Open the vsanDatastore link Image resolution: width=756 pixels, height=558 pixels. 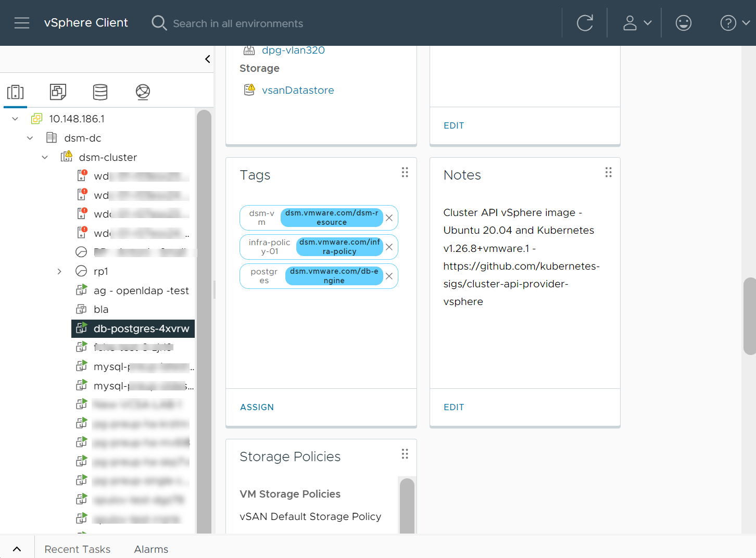298,90
